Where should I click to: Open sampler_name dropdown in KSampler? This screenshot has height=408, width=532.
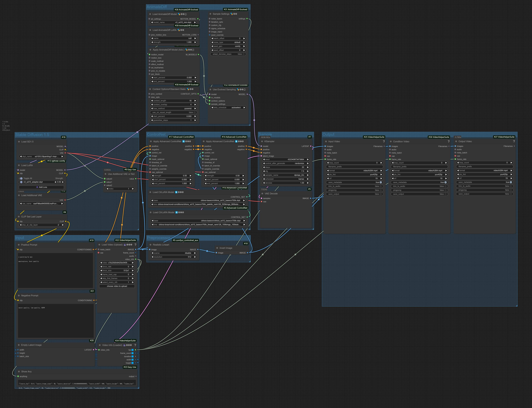286,175
